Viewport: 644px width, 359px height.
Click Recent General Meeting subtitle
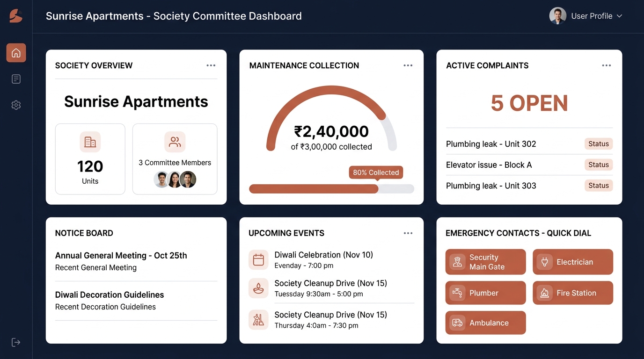click(96, 268)
